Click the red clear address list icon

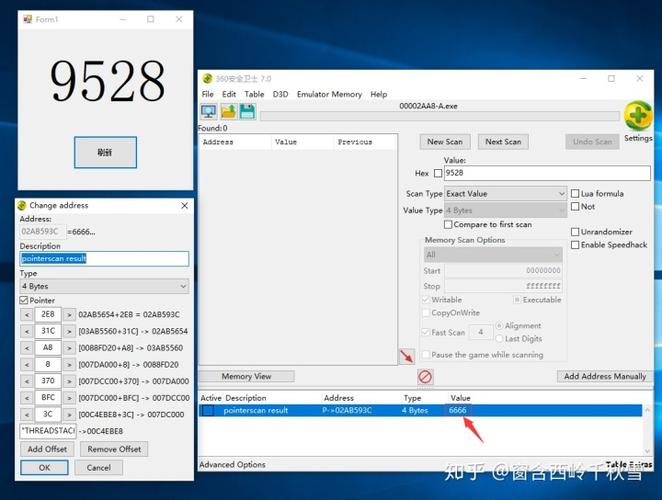coord(425,376)
